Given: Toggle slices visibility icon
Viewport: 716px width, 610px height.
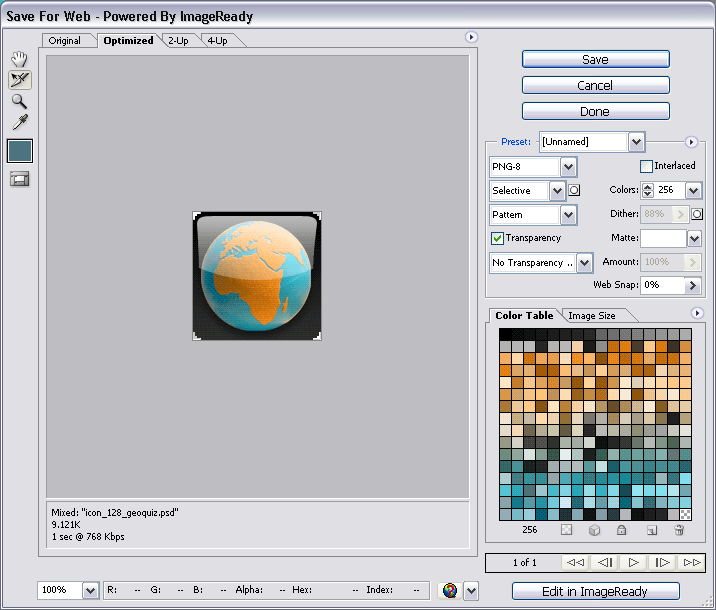Looking at the screenshot, I should tap(20, 179).
